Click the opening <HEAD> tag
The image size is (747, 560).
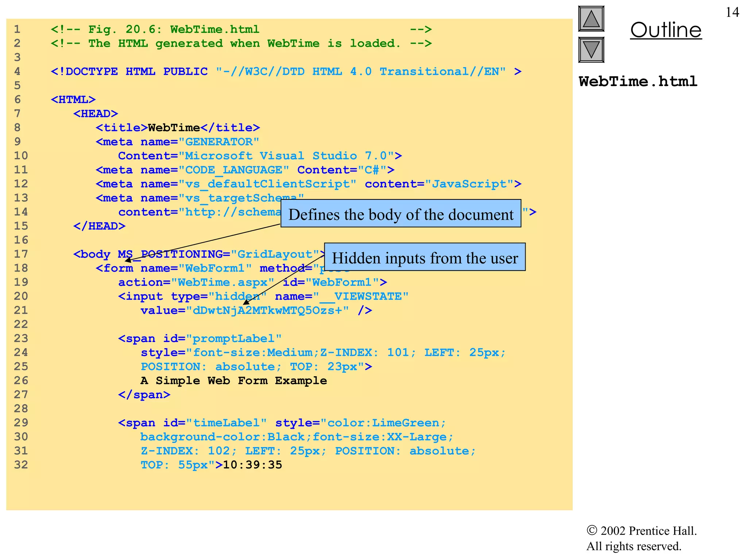[96, 114]
